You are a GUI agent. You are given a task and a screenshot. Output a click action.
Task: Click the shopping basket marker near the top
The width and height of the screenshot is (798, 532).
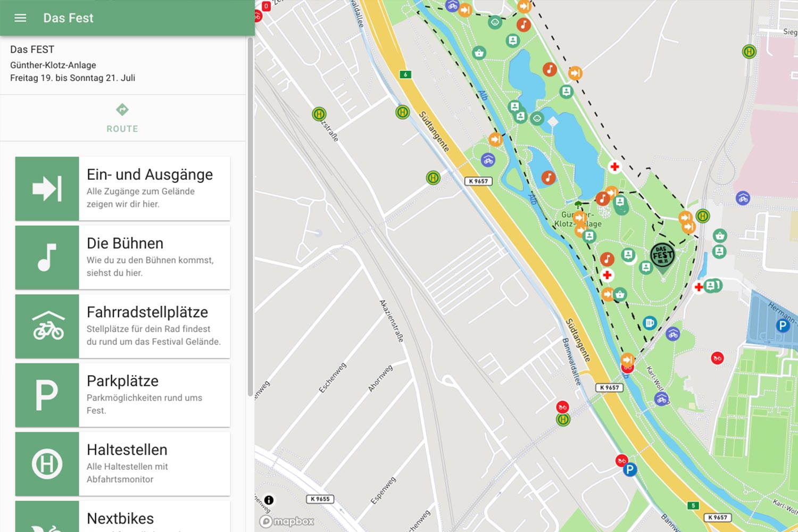click(479, 53)
